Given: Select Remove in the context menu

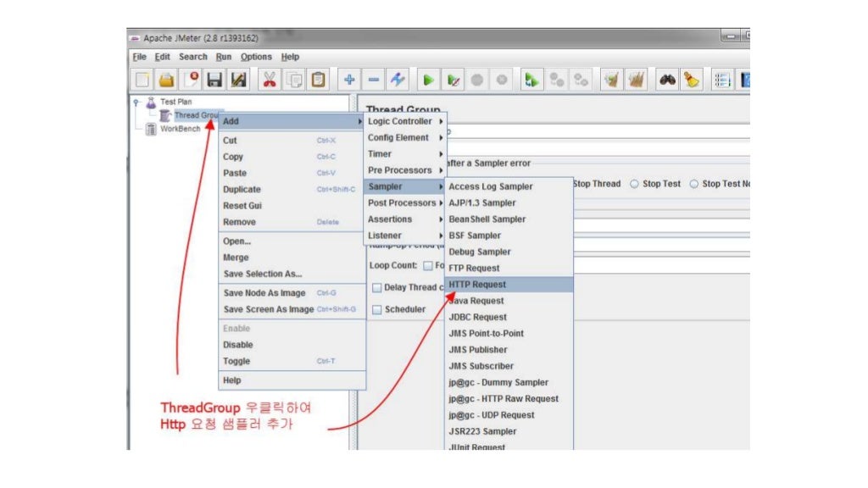Looking at the screenshot, I should (x=292, y=222).
